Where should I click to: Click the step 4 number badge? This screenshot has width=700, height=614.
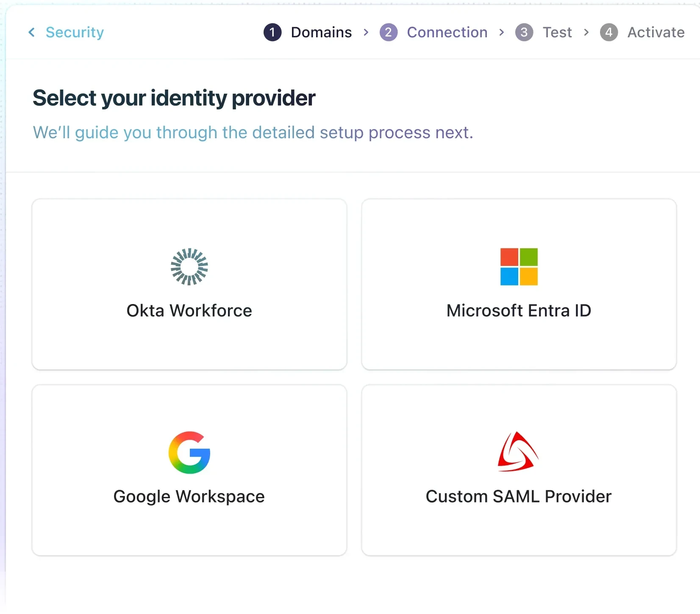tap(609, 32)
